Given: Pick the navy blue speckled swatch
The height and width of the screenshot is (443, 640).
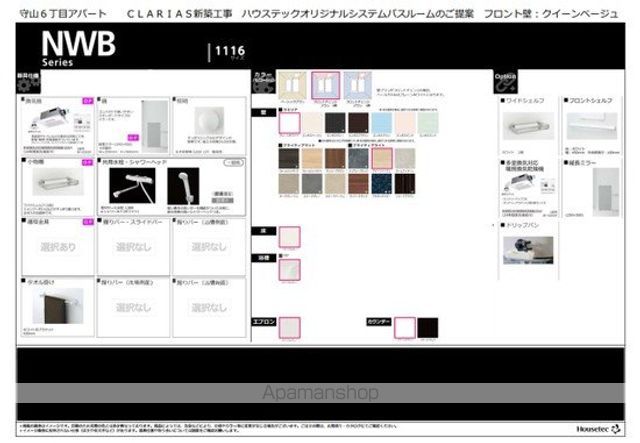Looking at the screenshot, I should 382,184.
